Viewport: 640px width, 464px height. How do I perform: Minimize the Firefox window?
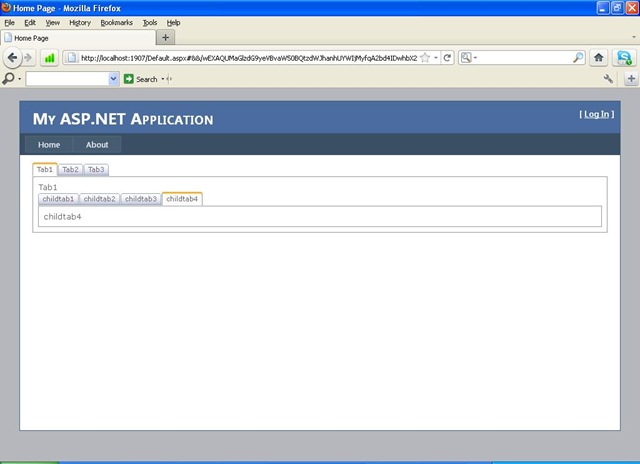[x=603, y=8]
